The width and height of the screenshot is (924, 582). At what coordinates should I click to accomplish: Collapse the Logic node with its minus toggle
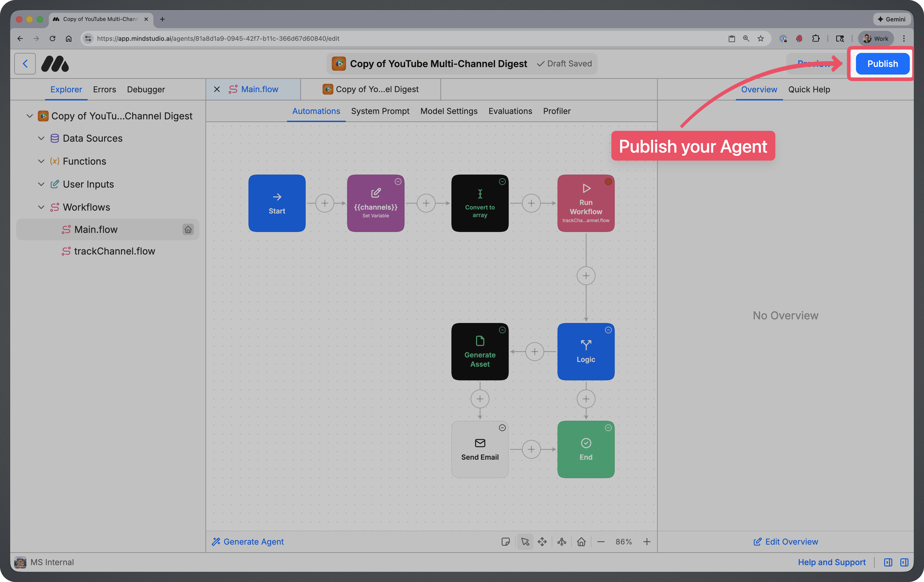[x=609, y=330]
